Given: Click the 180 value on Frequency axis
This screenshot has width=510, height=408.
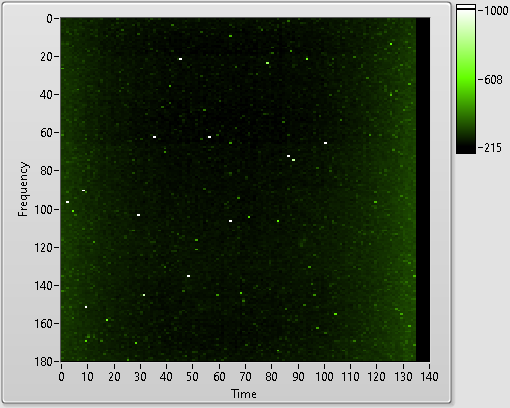Looking at the screenshot, I should tap(44, 361).
